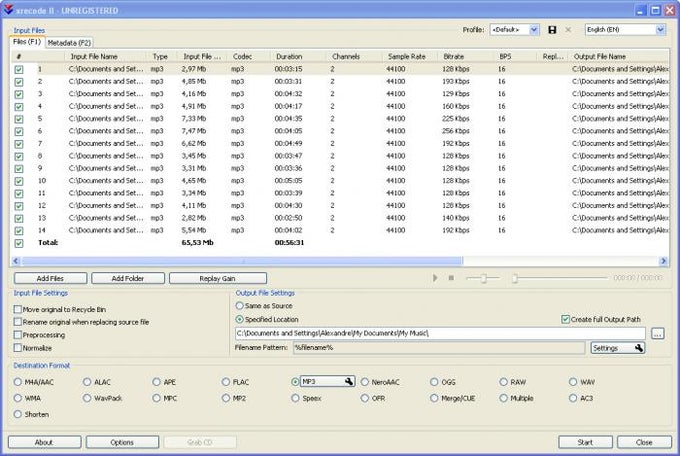Click the output location path field

point(440,333)
